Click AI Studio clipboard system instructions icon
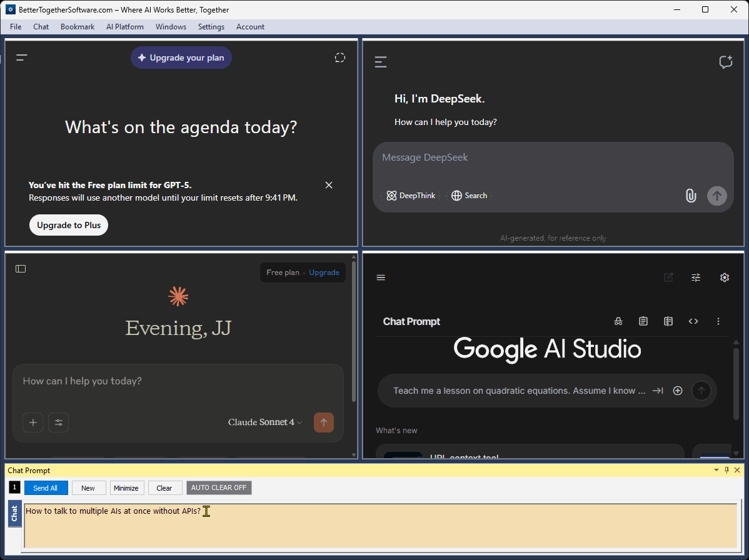The width and height of the screenshot is (749, 560). (x=643, y=322)
